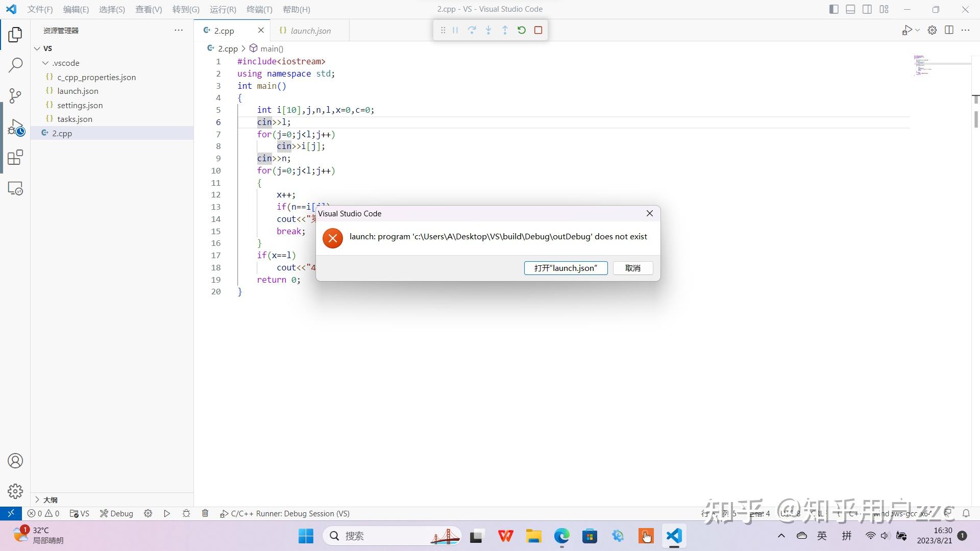Open the 编辑(E) menu
The image size is (980, 551).
point(76,9)
